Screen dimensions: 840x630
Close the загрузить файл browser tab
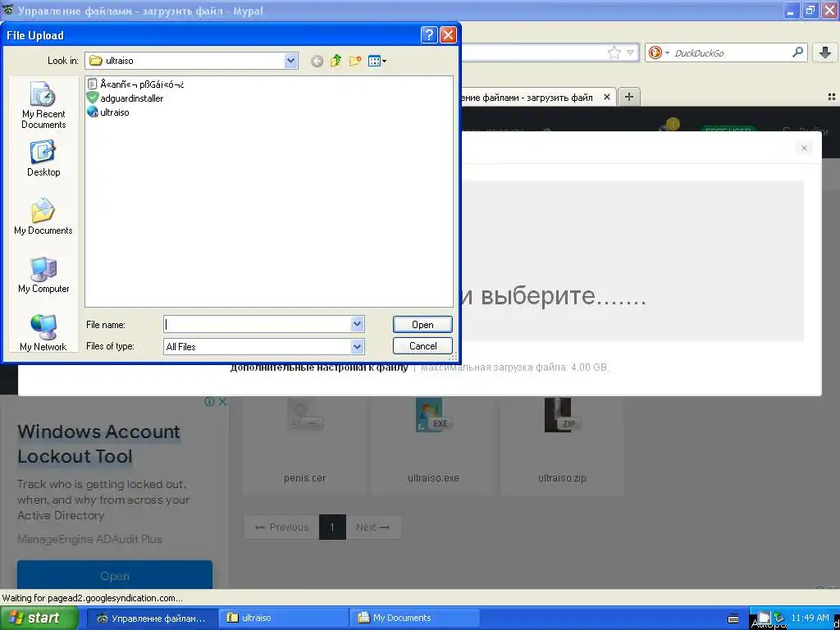pos(606,97)
